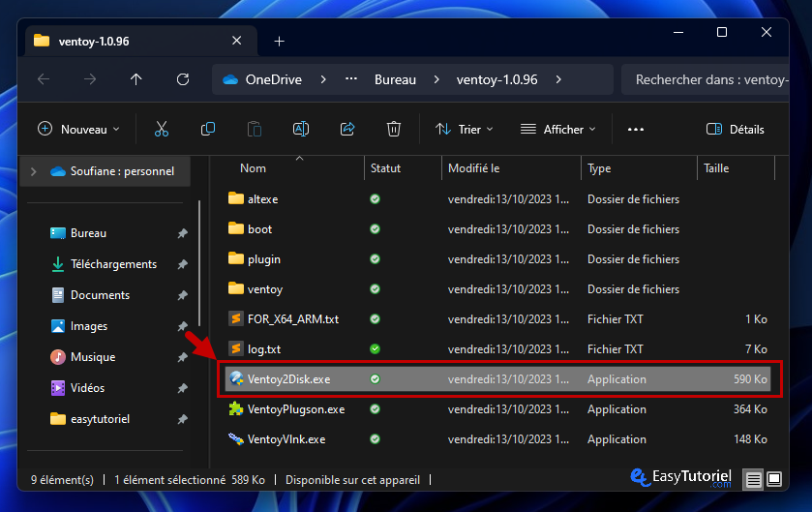Expand the chevron after ventoy-1.0.96 in path
The height and width of the screenshot is (512, 812).
tap(558, 79)
